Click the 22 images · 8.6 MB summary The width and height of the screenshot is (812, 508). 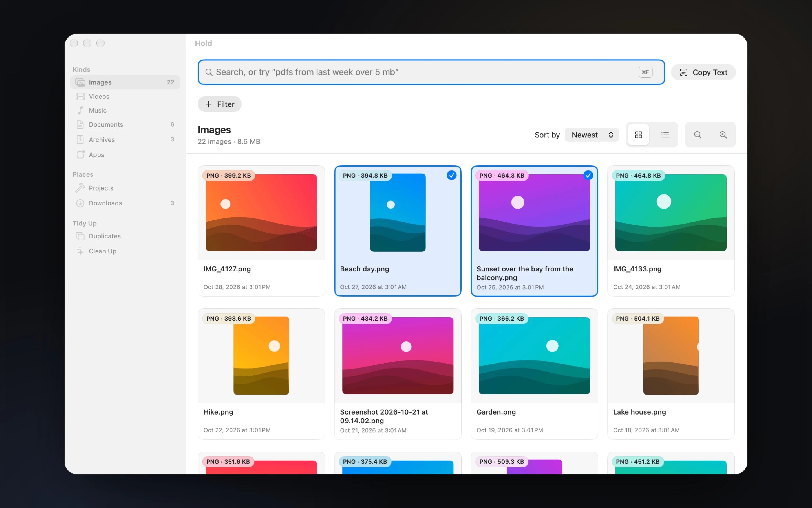tap(229, 141)
